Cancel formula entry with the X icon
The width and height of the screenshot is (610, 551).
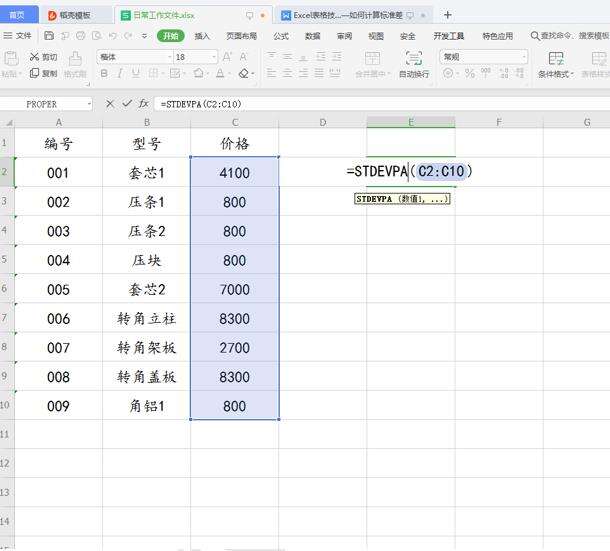click(109, 104)
